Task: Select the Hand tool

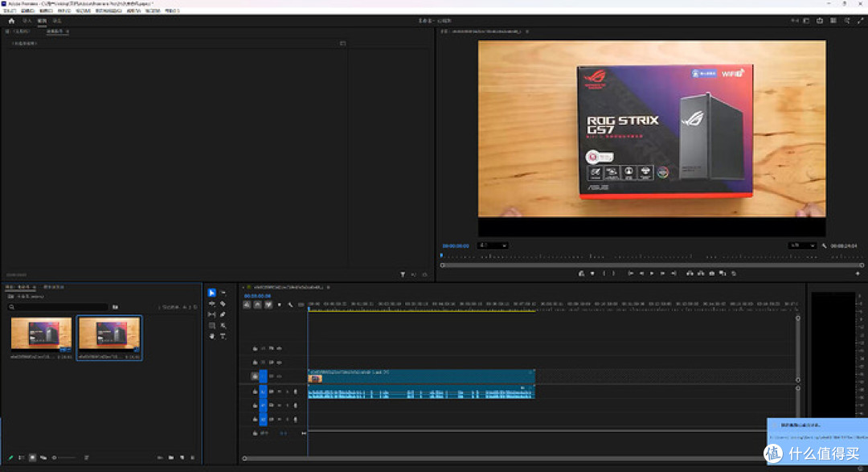Action: pos(211,336)
